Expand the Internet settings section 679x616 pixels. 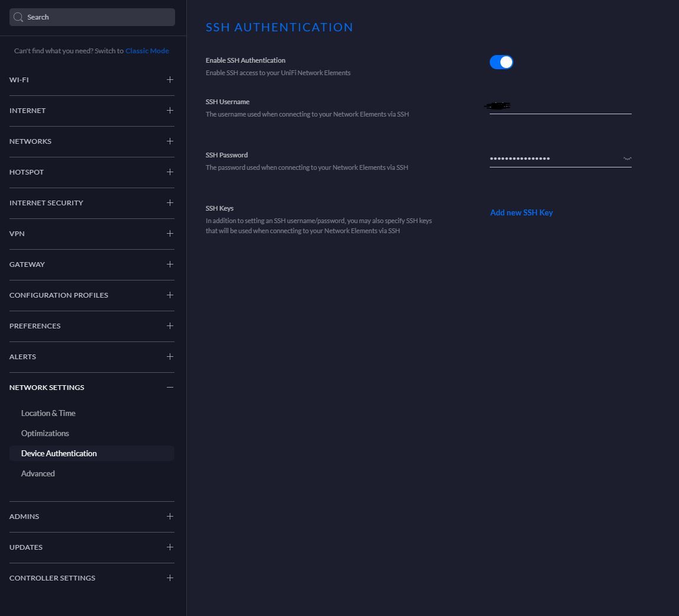tap(170, 111)
